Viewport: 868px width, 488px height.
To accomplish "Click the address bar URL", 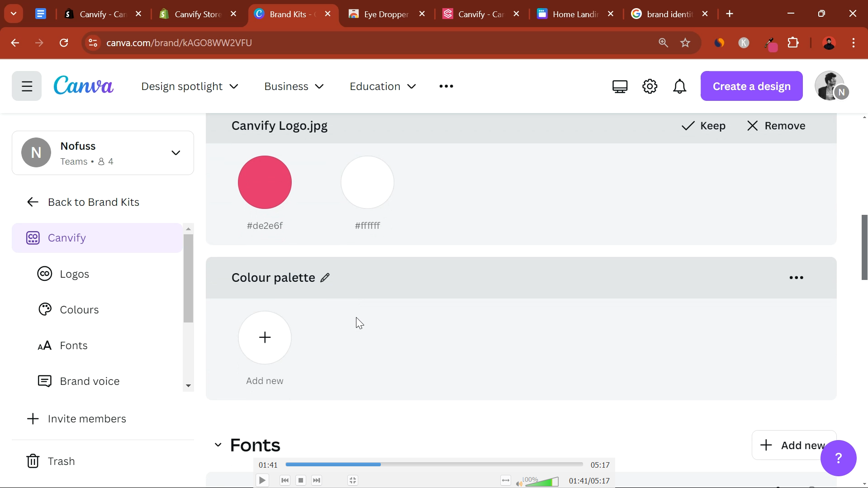I will pyautogui.click(x=179, y=43).
